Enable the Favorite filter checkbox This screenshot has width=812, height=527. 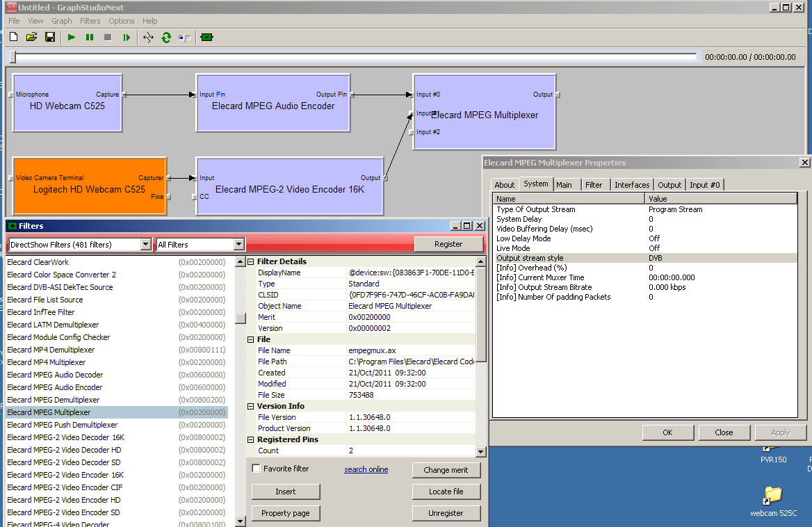tap(256, 469)
